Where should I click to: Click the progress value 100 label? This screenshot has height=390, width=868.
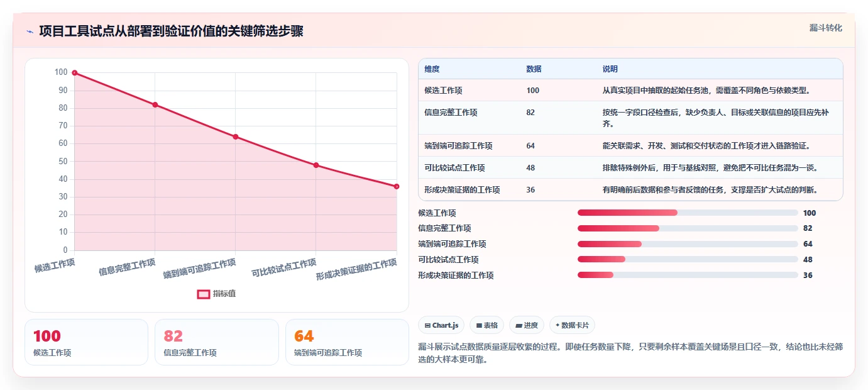(809, 213)
